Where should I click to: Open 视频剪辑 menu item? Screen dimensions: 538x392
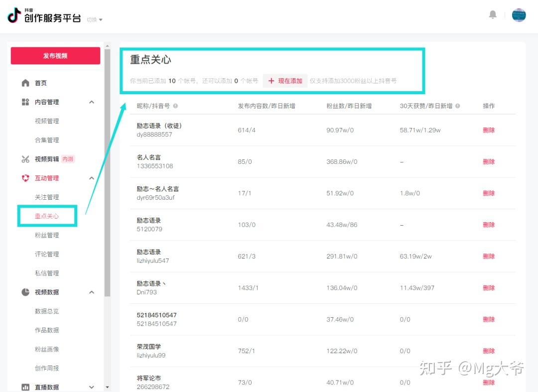[47, 159]
